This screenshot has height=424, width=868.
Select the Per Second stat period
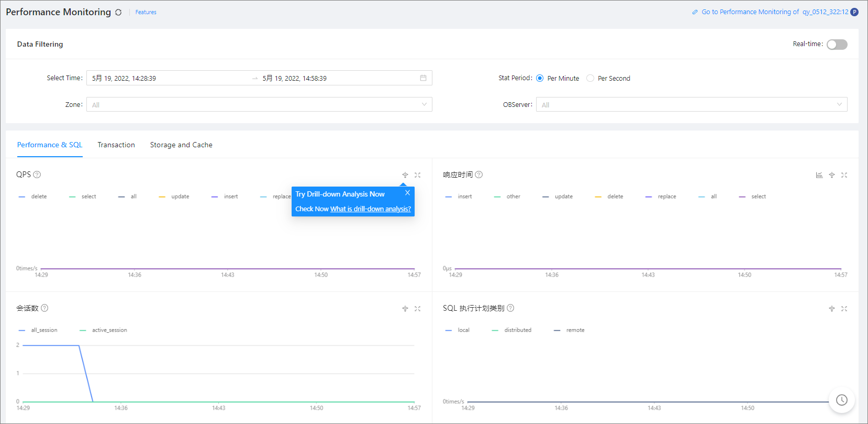click(x=590, y=78)
